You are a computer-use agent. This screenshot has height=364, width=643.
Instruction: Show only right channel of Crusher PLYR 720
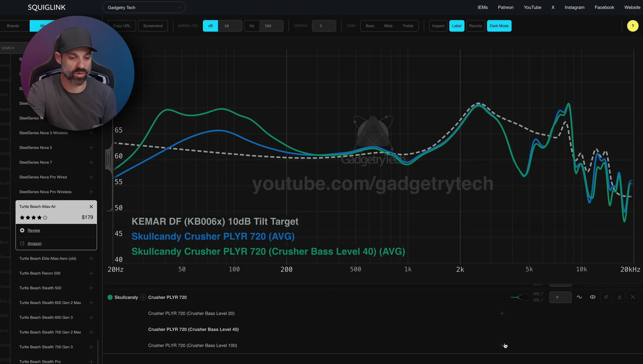(x=538, y=300)
